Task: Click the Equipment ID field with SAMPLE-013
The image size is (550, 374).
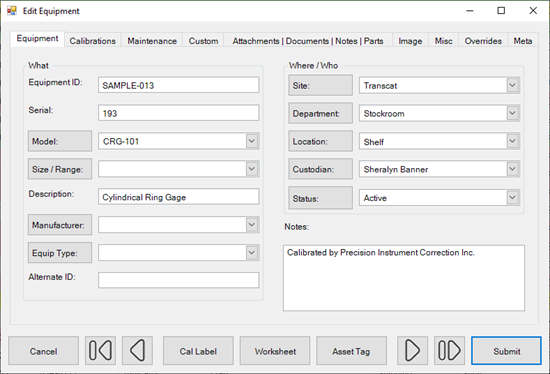Action: click(179, 85)
